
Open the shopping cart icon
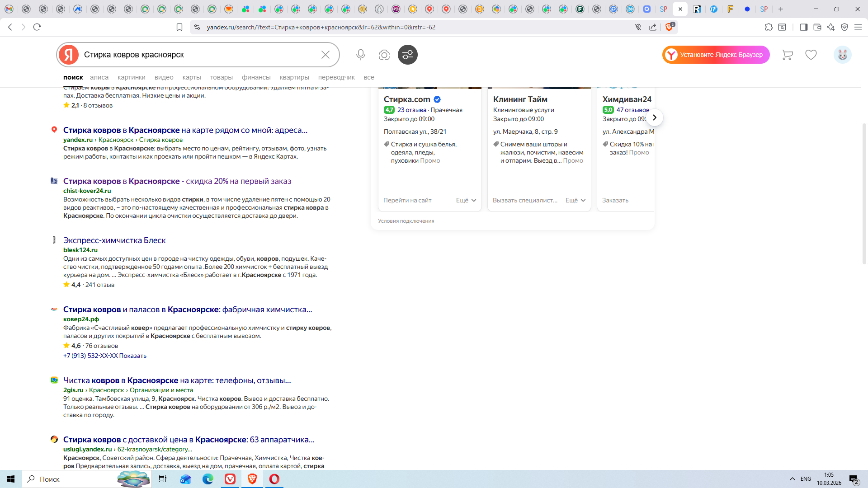click(787, 55)
